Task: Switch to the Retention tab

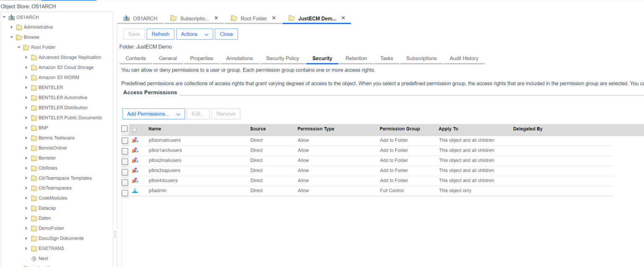Action: 356,59
